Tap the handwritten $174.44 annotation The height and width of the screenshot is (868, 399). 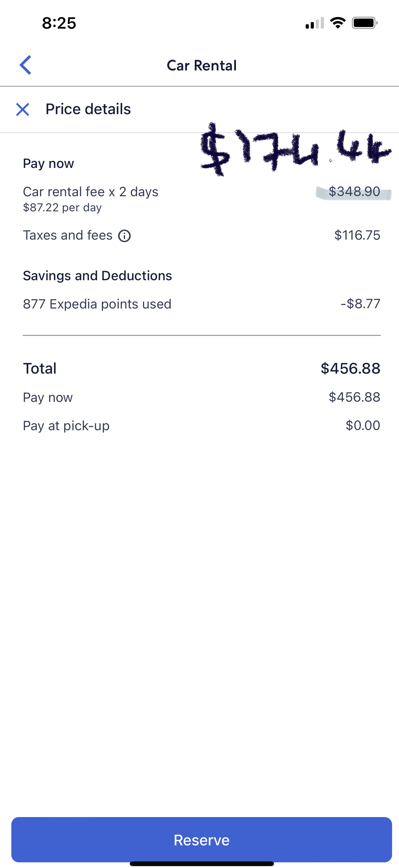coord(295,149)
